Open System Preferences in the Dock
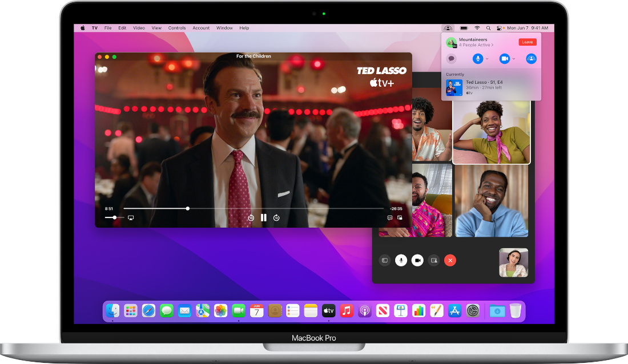 click(473, 311)
